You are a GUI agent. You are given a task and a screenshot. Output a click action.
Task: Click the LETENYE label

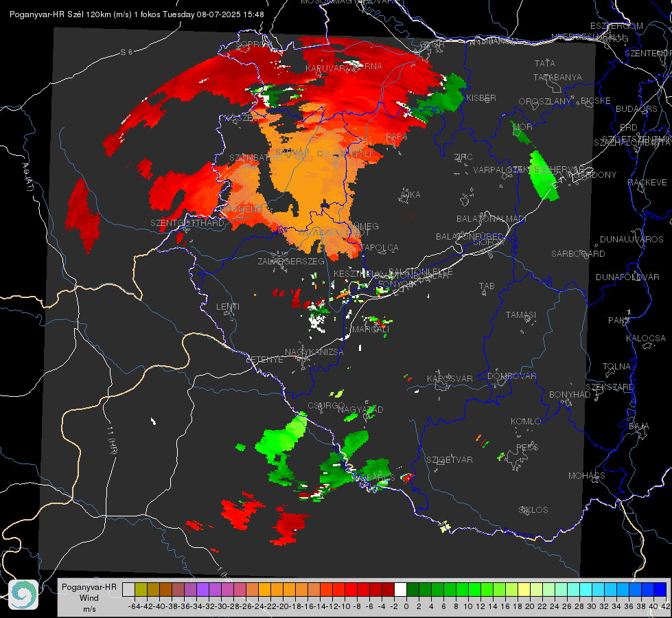[x=264, y=360]
